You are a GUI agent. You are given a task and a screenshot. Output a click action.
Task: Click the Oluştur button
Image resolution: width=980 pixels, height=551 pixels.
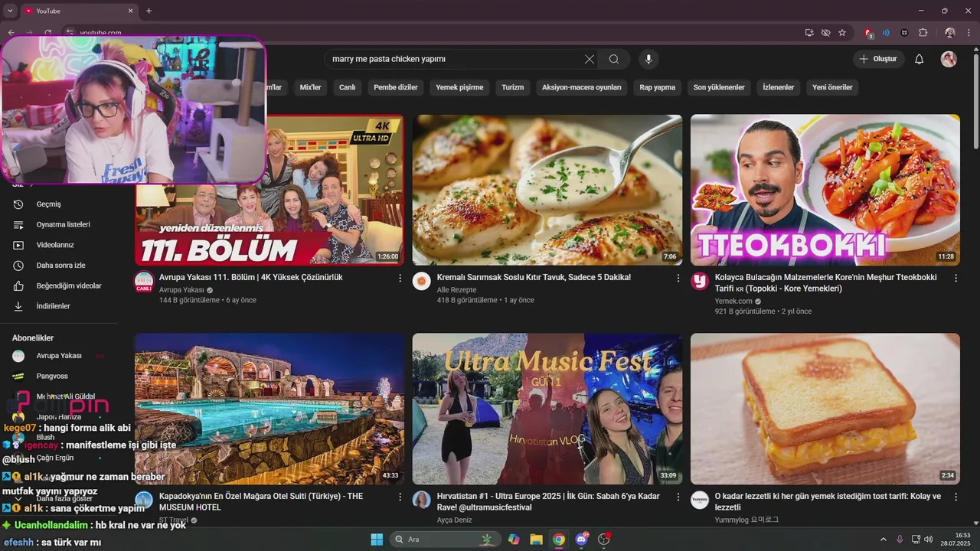(879, 59)
